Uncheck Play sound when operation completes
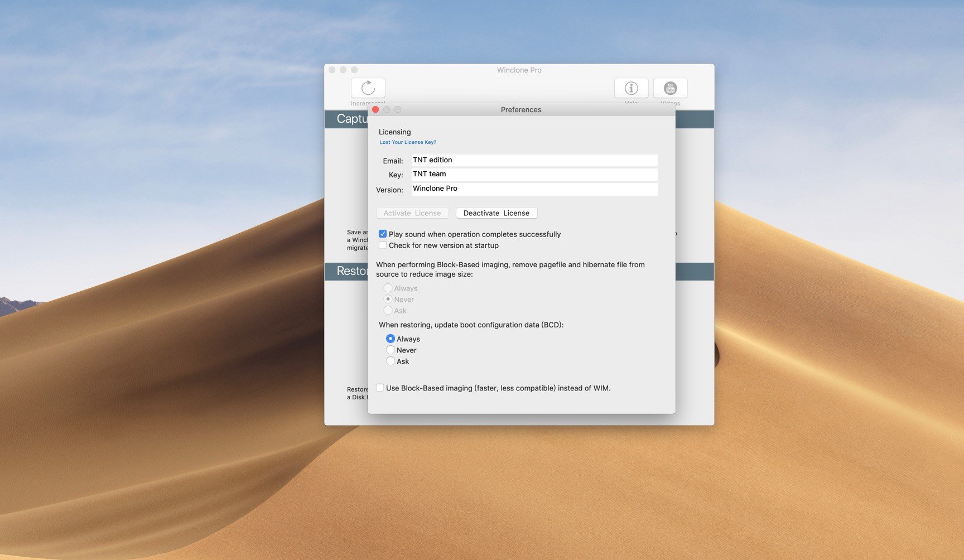The width and height of the screenshot is (964, 560). (x=383, y=234)
